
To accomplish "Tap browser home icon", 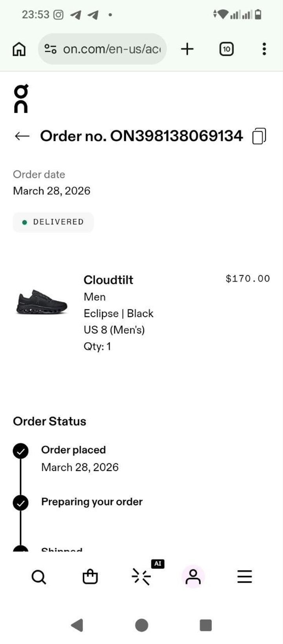I will (x=19, y=49).
